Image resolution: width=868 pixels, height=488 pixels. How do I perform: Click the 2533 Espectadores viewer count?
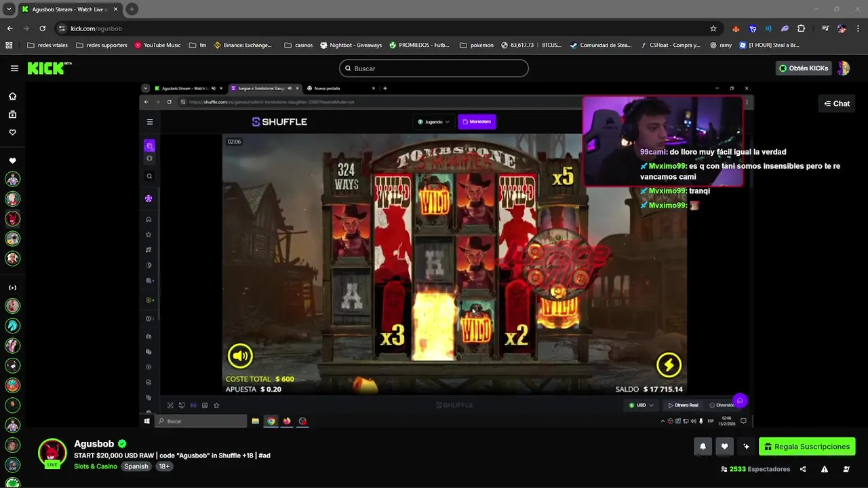755,469
